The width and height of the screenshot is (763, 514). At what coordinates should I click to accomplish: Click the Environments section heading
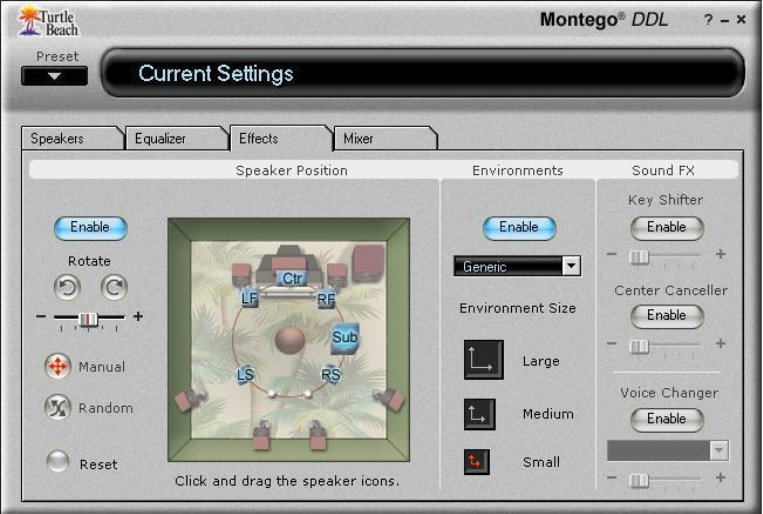pos(517,170)
